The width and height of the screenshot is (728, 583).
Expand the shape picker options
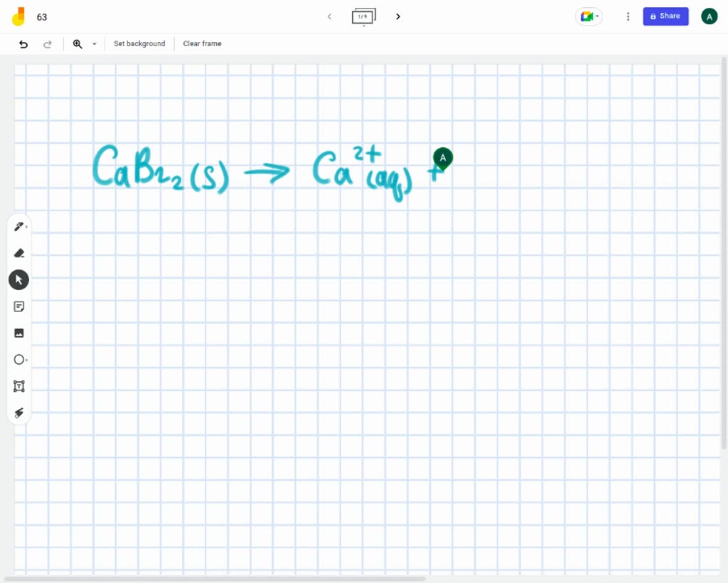point(27,359)
